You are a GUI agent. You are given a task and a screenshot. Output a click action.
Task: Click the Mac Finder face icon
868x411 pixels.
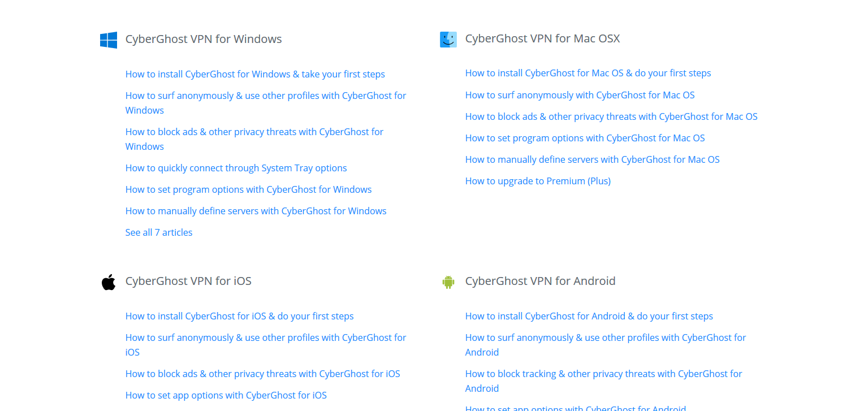click(448, 40)
